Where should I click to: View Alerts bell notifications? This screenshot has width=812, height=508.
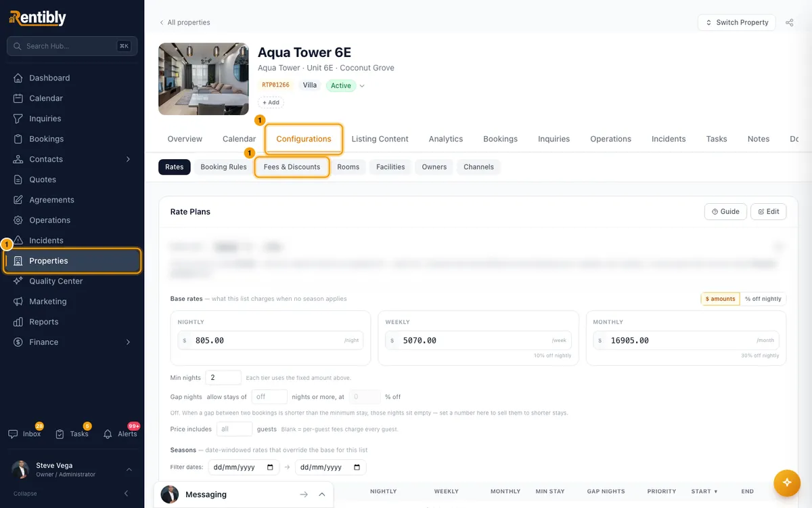[120, 433]
